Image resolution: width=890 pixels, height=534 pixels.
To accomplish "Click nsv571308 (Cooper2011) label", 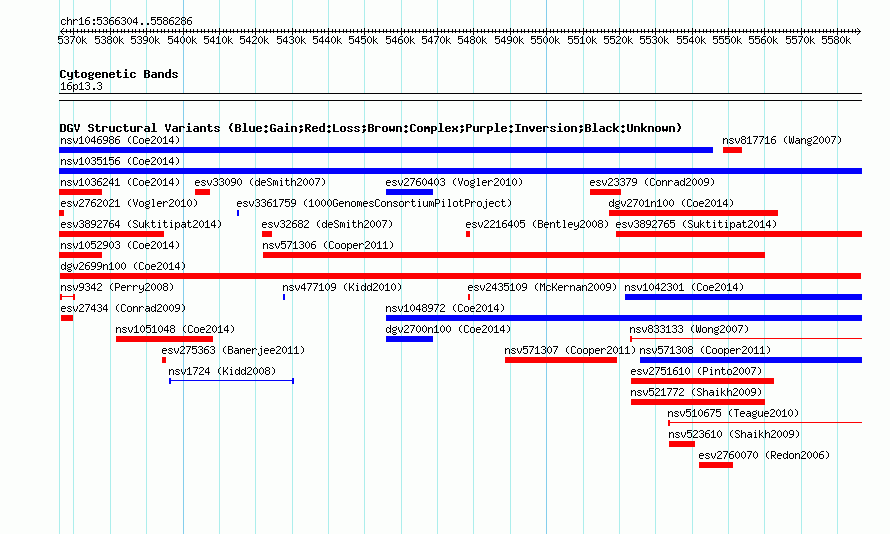I will [x=705, y=350].
